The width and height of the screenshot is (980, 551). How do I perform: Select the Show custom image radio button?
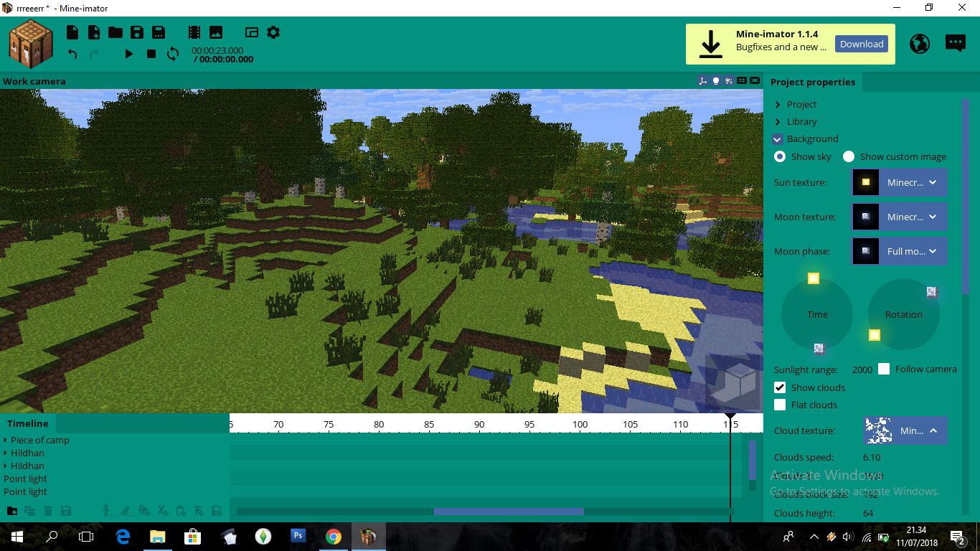(849, 156)
